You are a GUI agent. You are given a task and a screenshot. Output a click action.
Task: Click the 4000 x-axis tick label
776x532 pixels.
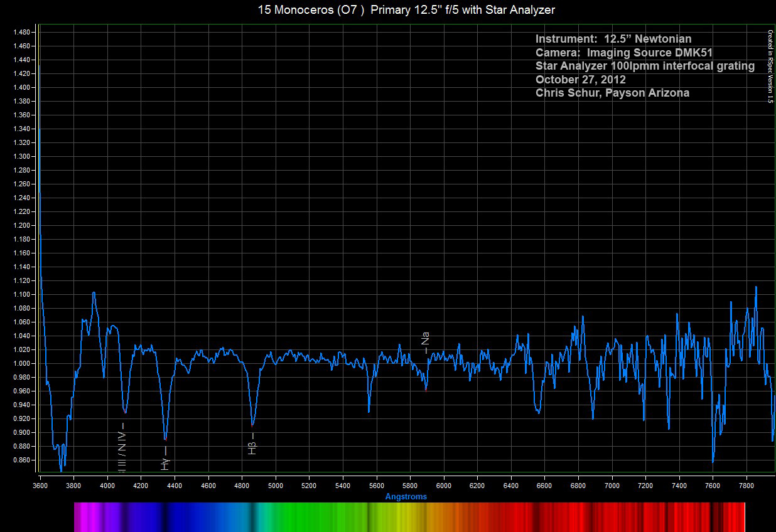[107, 485]
